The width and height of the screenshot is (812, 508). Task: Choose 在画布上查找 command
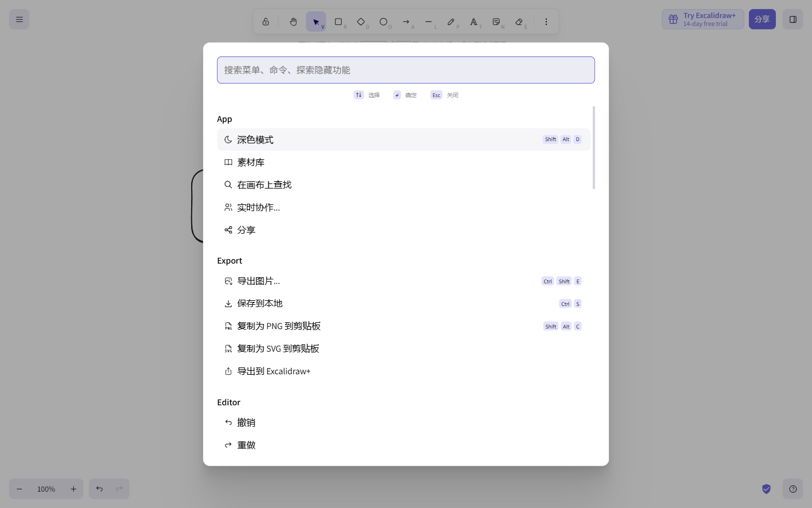coord(404,185)
